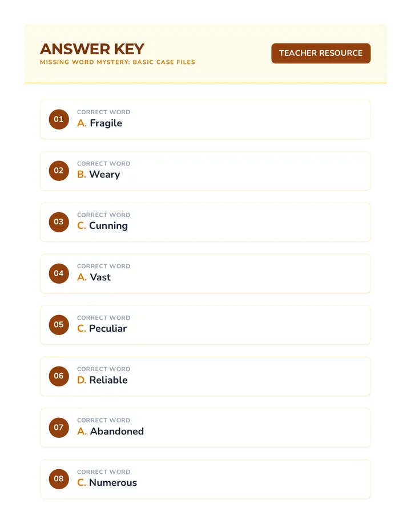Click the Answer Key heading
The image size is (411, 532).
[92, 49]
